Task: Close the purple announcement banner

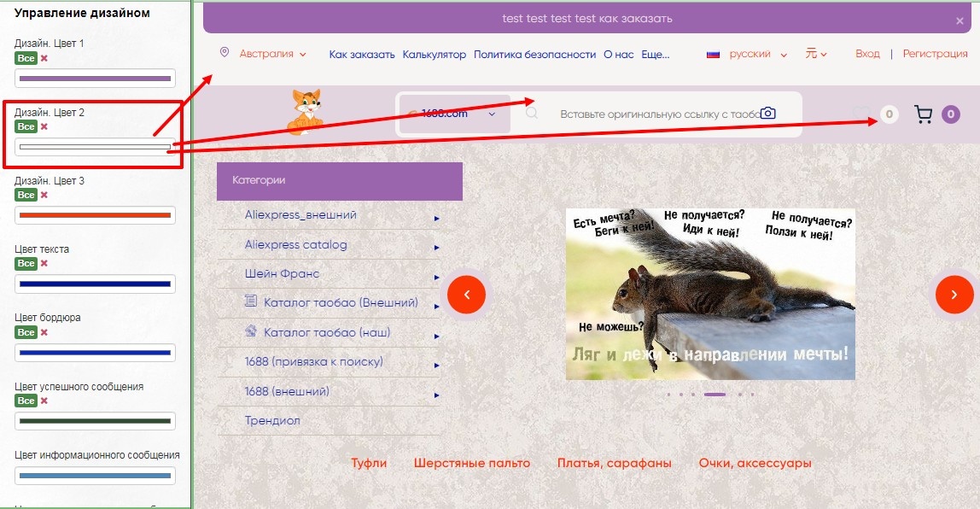Action: (x=960, y=21)
